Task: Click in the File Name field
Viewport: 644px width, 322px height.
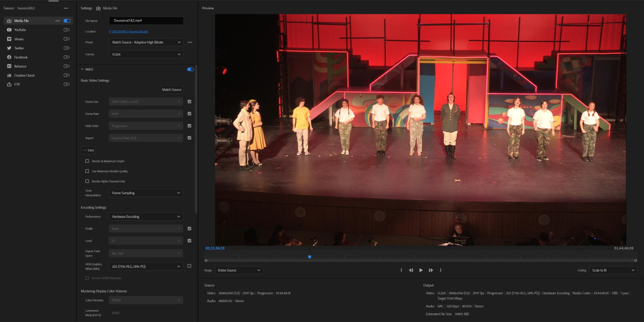Action: [x=146, y=21]
